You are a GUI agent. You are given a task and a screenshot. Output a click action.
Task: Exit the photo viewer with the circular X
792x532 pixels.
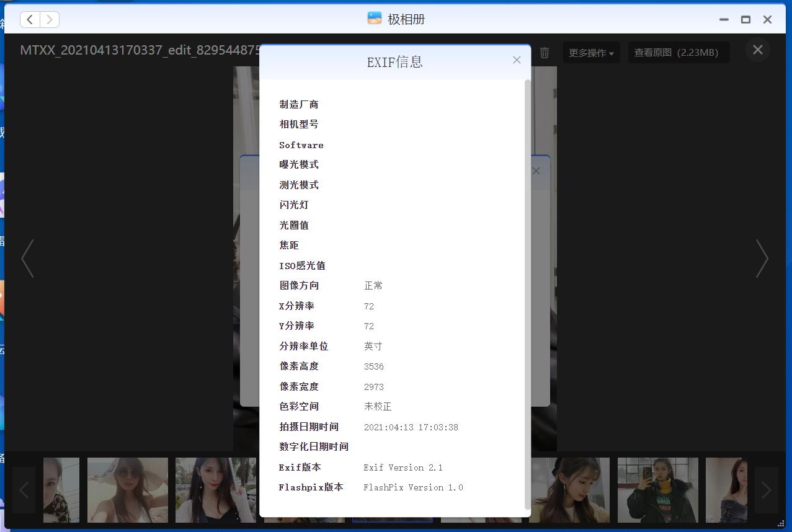(x=757, y=50)
